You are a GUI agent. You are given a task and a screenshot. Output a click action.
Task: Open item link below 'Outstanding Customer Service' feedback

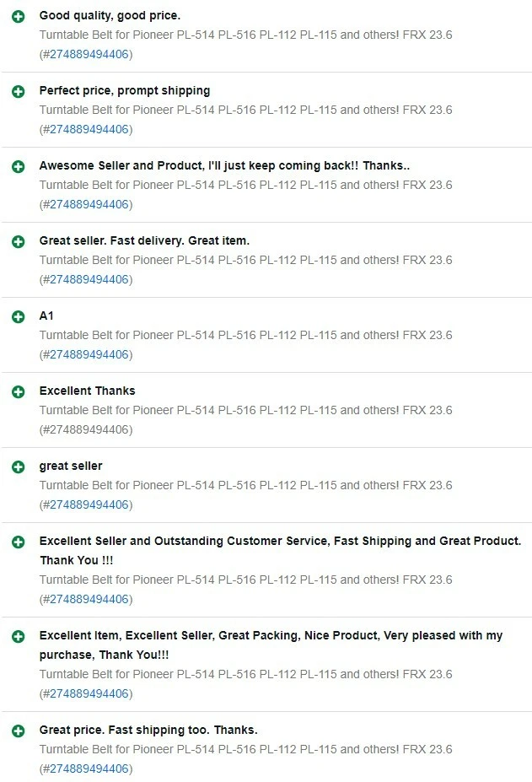(89, 600)
